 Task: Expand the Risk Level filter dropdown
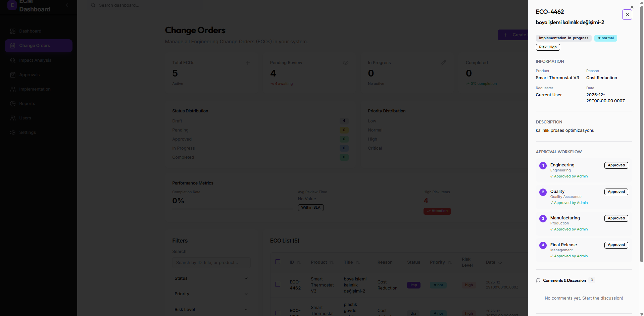pyautogui.click(x=211, y=310)
